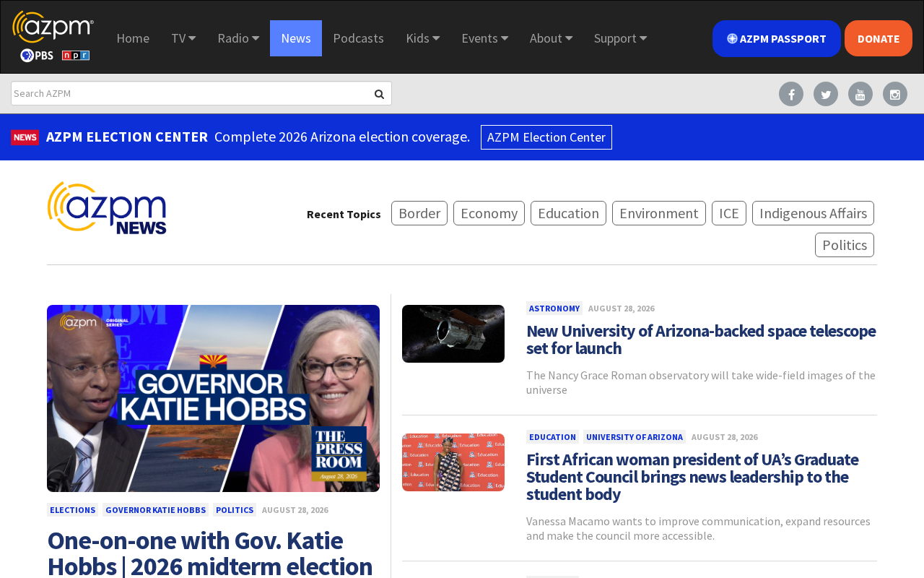Open the Instagram social icon
Image resolution: width=924 pixels, height=578 pixels.
coord(895,94)
